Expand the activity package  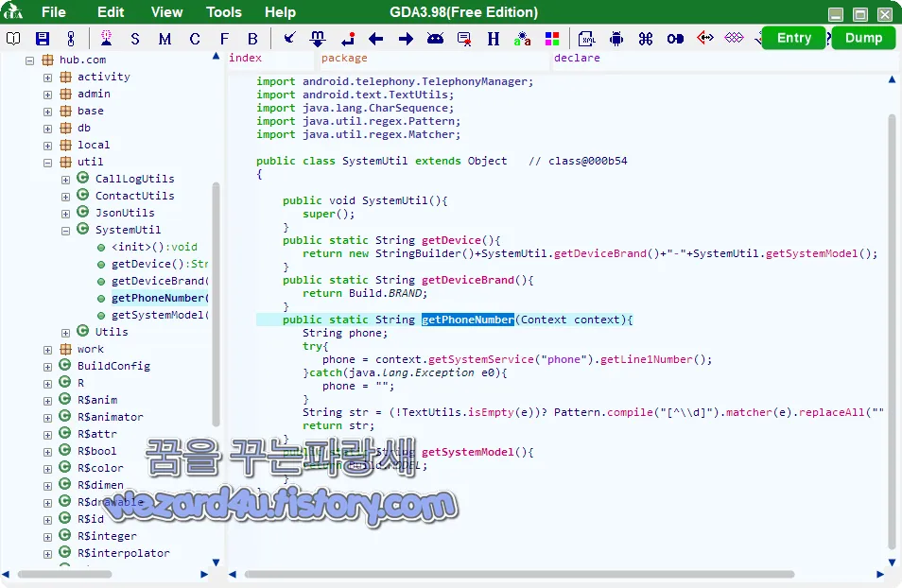click(x=47, y=78)
